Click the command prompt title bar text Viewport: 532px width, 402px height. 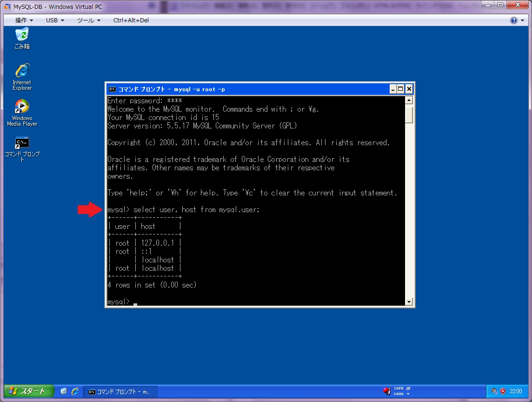pos(171,89)
